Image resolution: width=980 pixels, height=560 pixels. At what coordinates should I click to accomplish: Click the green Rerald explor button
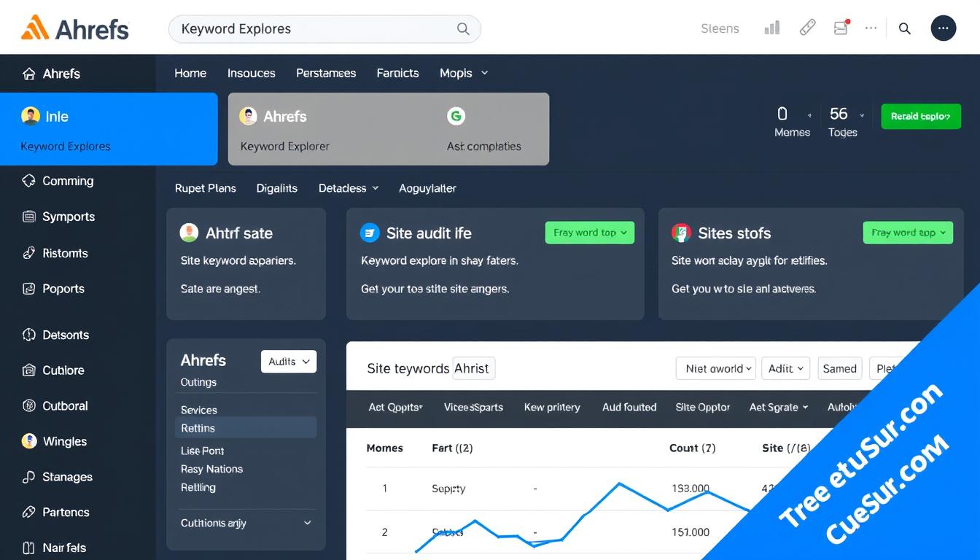pyautogui.click(x=921, y=116)
